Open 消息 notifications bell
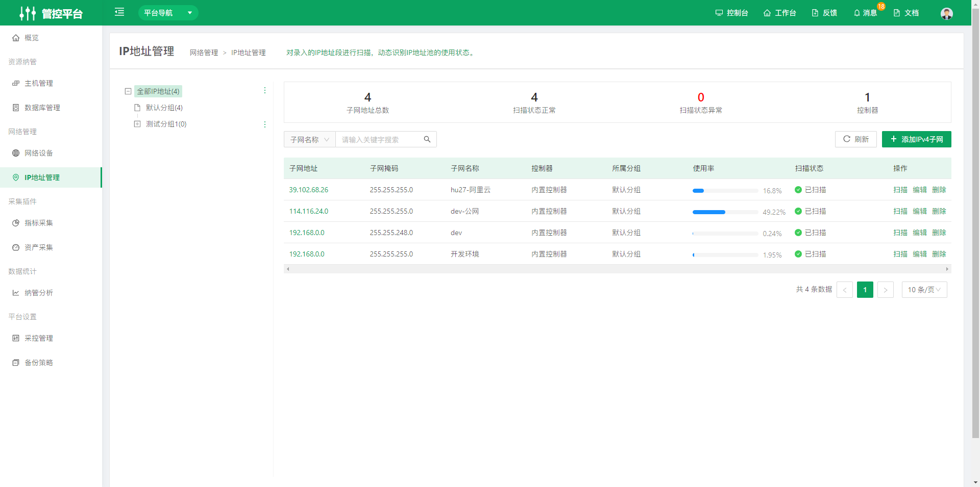The image size is (980, 487). pyautogui.click(x=865, y=13)
